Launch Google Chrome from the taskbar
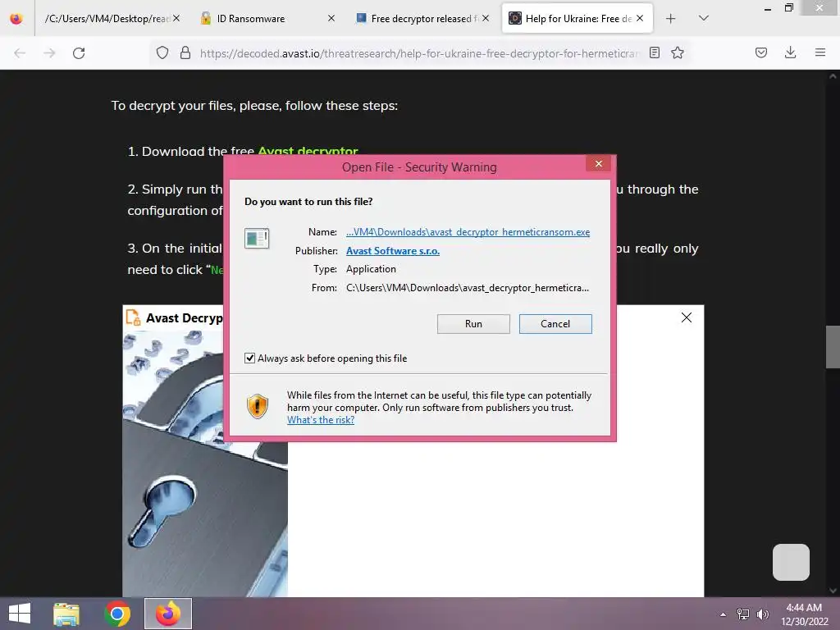Image resolution: width=840 pixels, height=630 pixels. 117,614
